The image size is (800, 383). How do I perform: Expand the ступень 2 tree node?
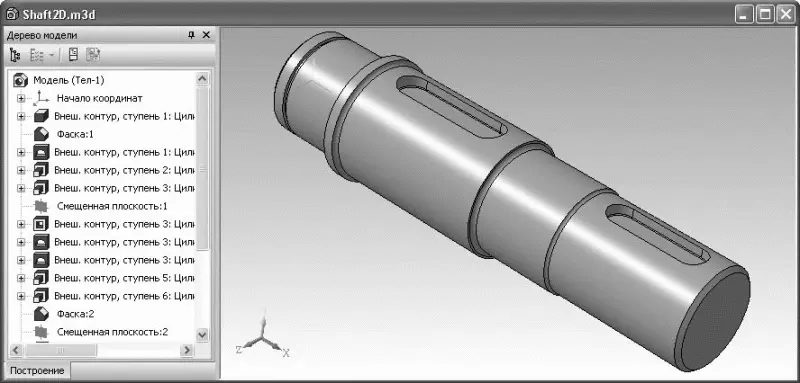pos(21,170)
